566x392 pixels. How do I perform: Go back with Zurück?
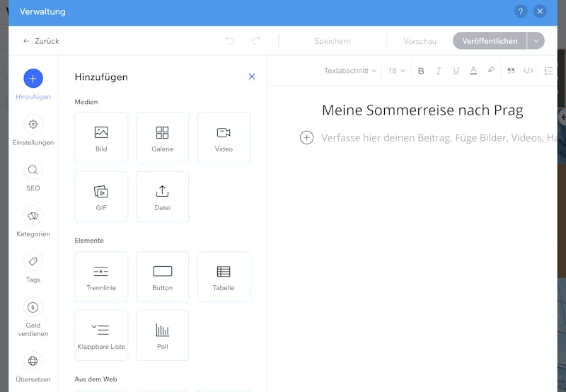(x=41, y=41)
